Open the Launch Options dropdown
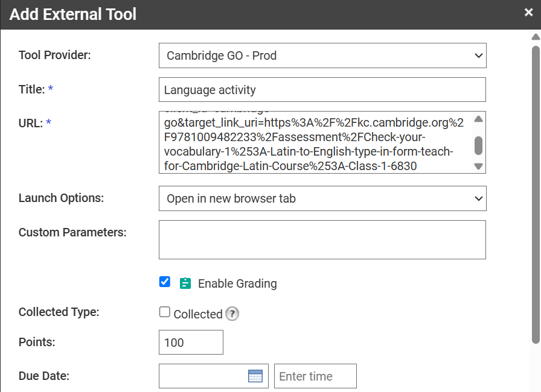The width and height of the screenshot is (541, 392). pyautogui.click(x=322, y=198)
